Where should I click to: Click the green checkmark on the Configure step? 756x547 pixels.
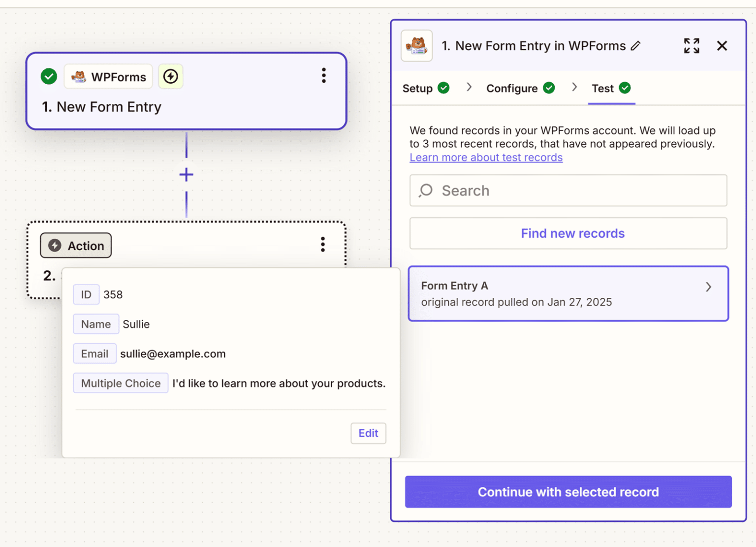pyautogui.click(x=549, y=88)
